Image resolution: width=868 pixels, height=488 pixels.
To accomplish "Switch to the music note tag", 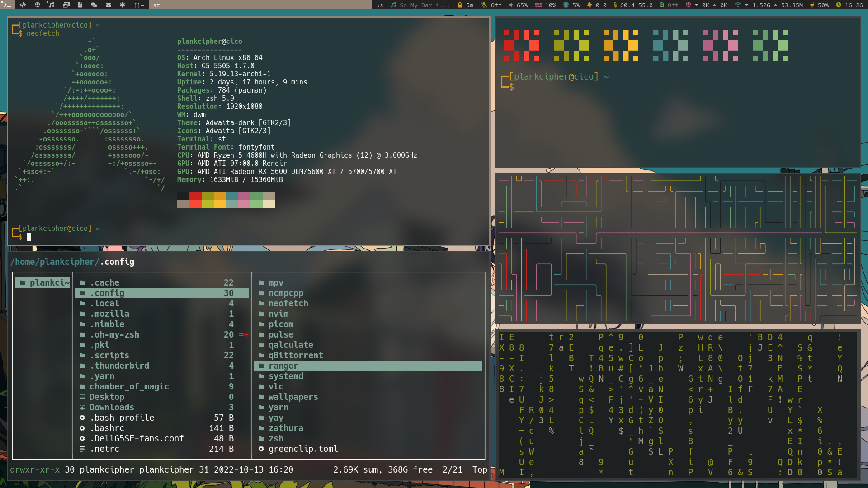I will pyautogui.click(x=51, y=5).
